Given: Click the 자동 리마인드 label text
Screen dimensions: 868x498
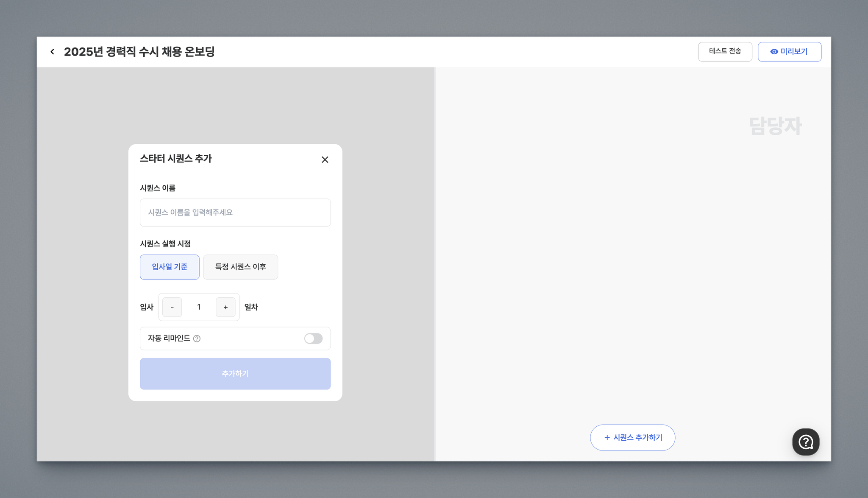Looking at the screenshot, I should (169, 338).
